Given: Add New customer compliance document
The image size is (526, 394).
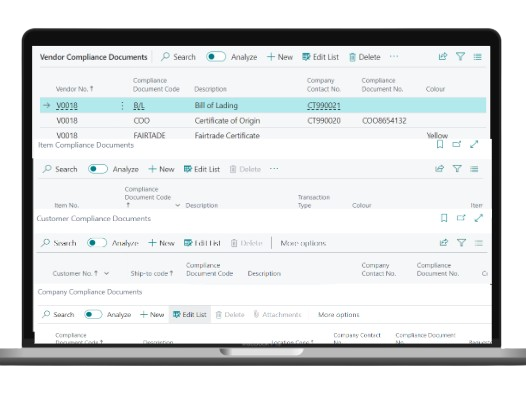Looking at the screenshot, I should point(161,243).
